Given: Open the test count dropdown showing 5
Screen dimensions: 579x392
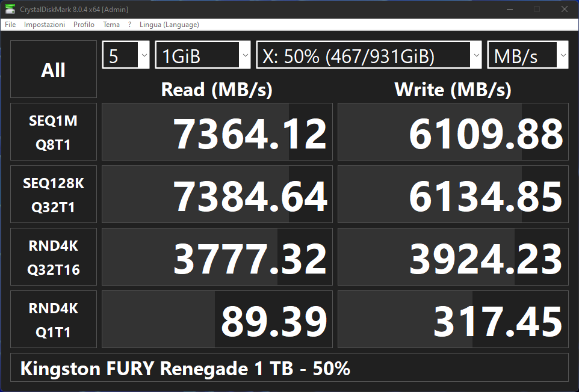Looking at the screenshot, I should tap(126, 56).
